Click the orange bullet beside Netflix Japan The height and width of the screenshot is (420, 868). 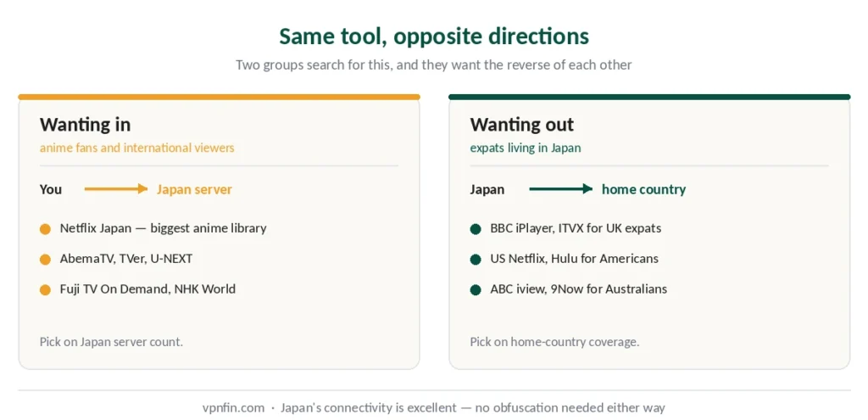pyautogui.click(x=46, y=229)
